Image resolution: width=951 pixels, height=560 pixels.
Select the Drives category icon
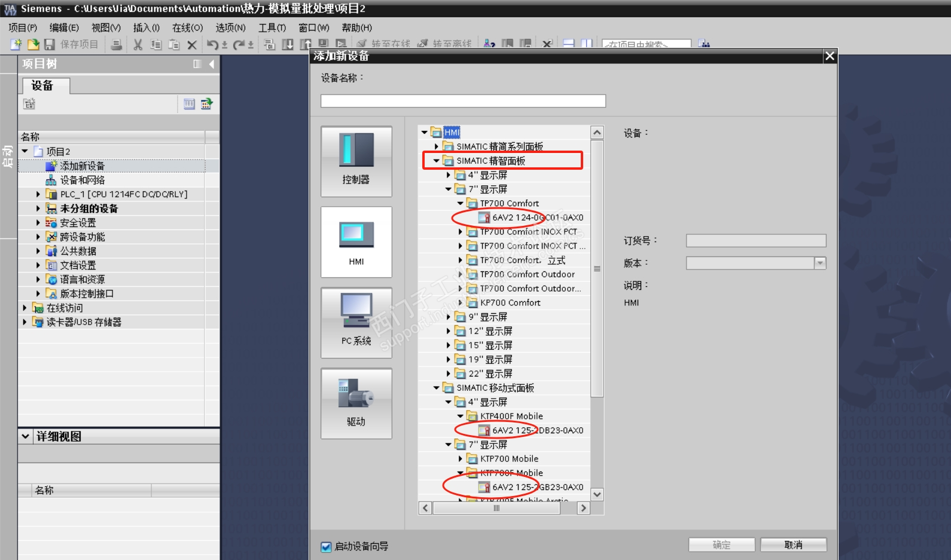[356, 403]
